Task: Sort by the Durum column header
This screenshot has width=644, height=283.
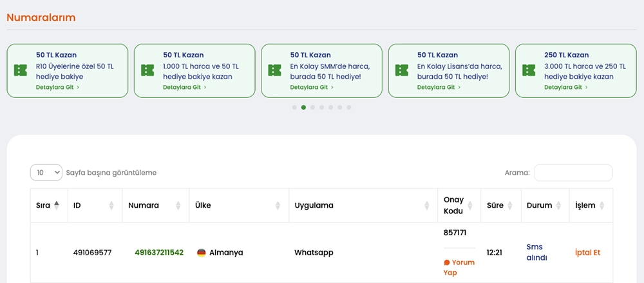Action: (x=544, y=206)
